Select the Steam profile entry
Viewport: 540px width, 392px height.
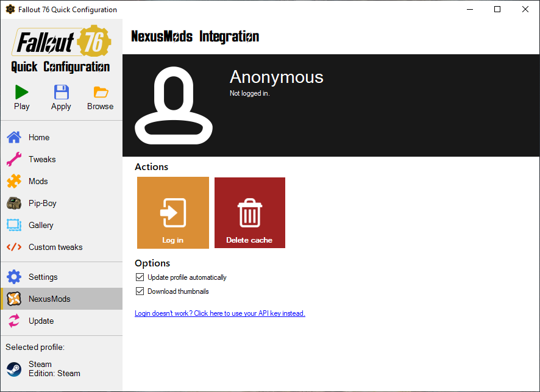click(x=62, y=369)
